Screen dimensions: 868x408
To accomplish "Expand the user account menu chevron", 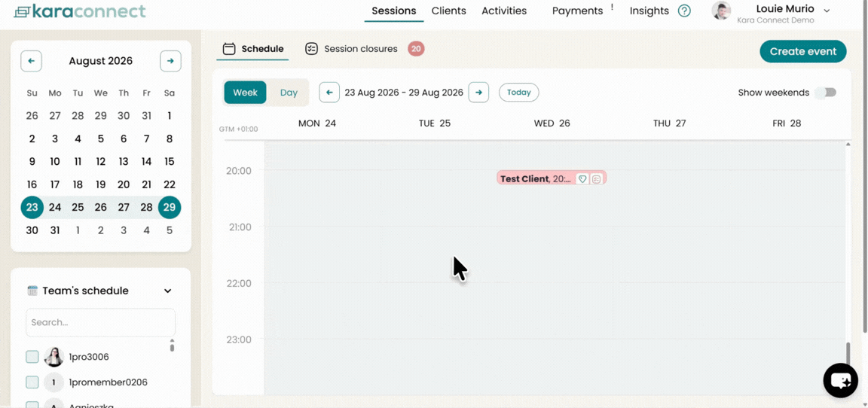I will click(827, 11).
